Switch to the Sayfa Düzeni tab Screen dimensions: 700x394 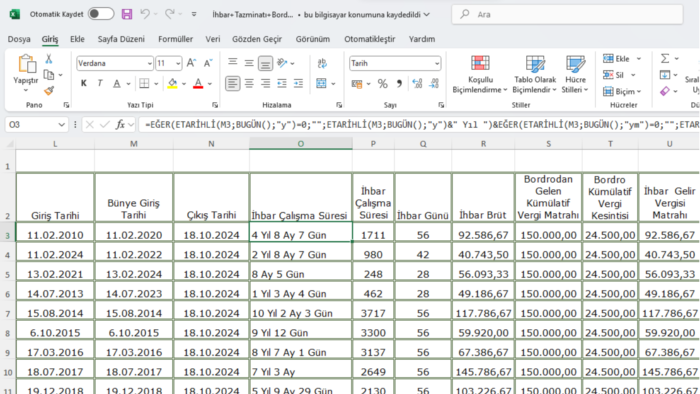coord(121,39)
